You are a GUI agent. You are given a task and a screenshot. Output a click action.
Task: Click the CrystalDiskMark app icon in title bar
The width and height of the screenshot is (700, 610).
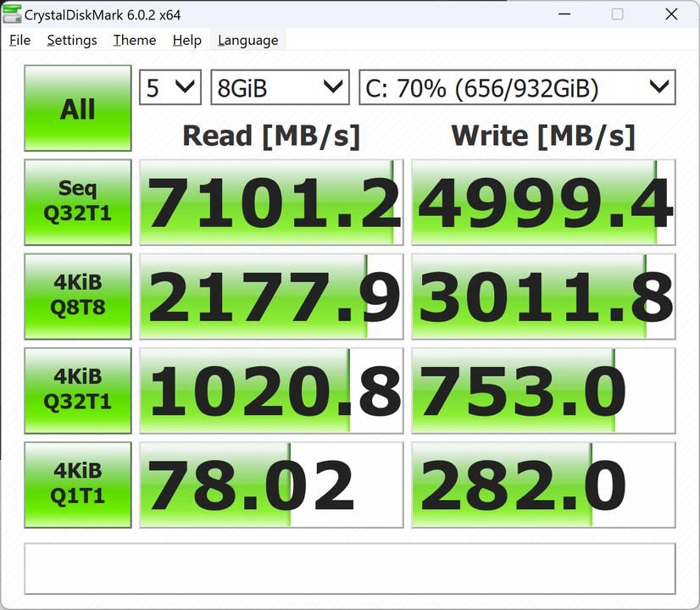click(x=12, y=14)
